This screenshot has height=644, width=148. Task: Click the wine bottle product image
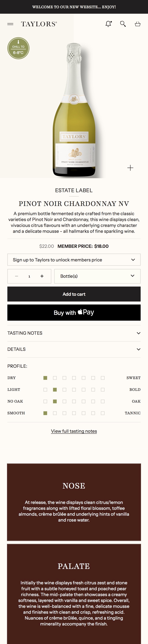[74, 110]
